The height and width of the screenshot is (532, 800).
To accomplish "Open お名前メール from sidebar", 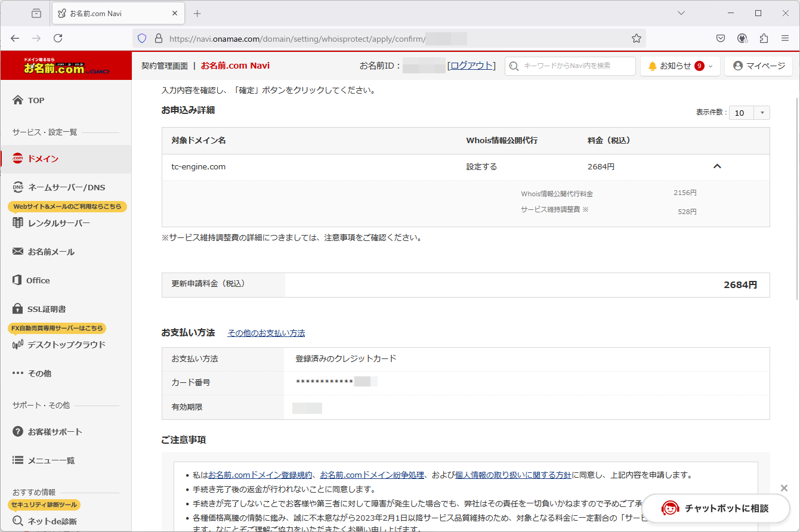I will 51,252.
